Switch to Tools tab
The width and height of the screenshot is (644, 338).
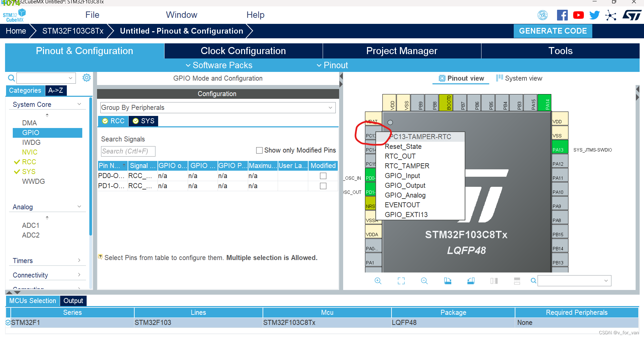560,51
